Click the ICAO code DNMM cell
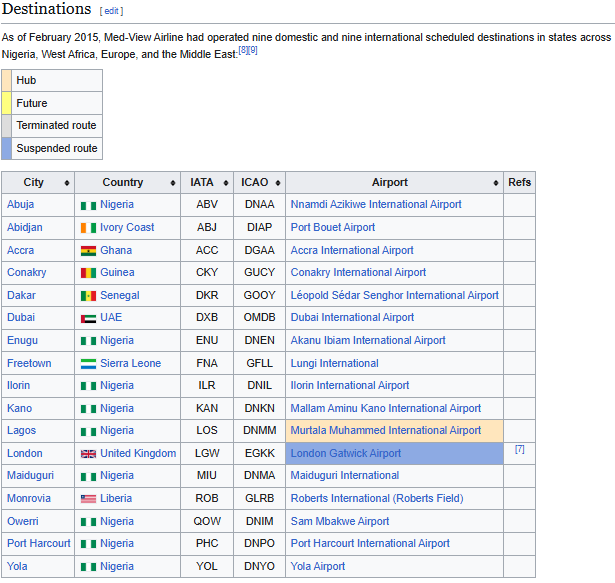Image resolution: width=615 pixels, height=583 pixels. click(259, 430)
